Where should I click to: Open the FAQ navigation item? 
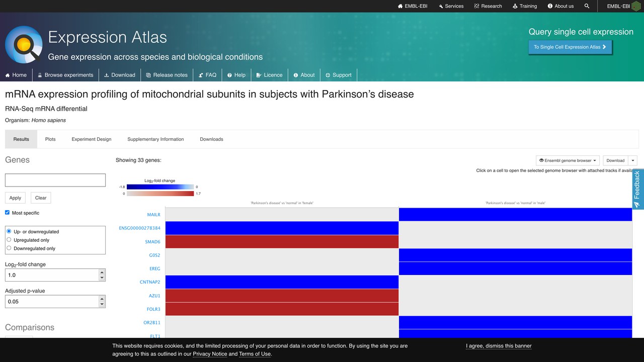pyautogui.click(x=207, y=75)
